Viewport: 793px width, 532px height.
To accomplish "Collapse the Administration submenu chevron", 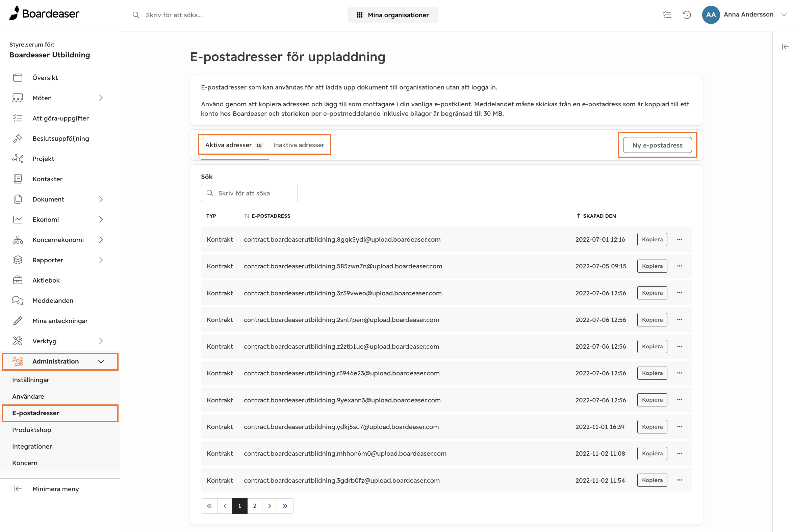I will pos(101,361).
